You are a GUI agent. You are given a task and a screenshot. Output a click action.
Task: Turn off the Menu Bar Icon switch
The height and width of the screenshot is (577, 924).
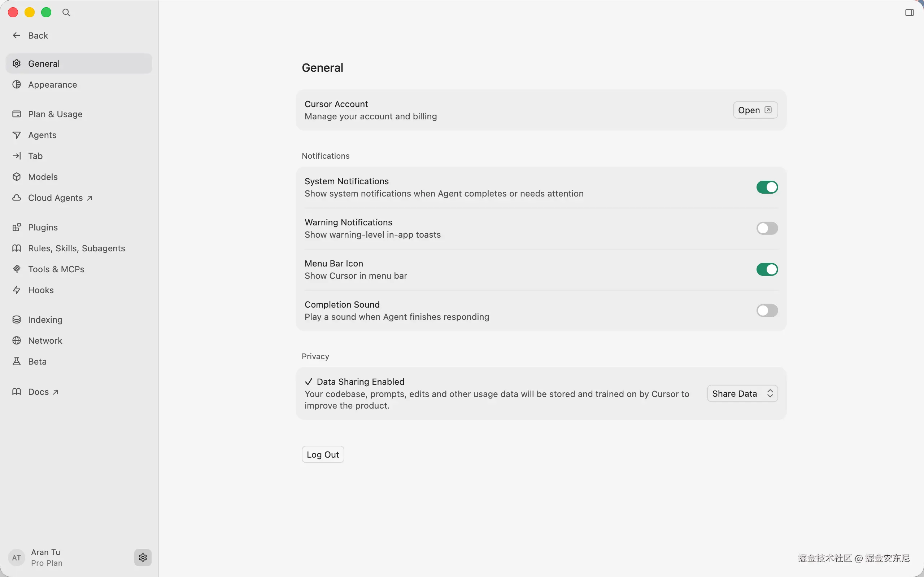[767, 269]
